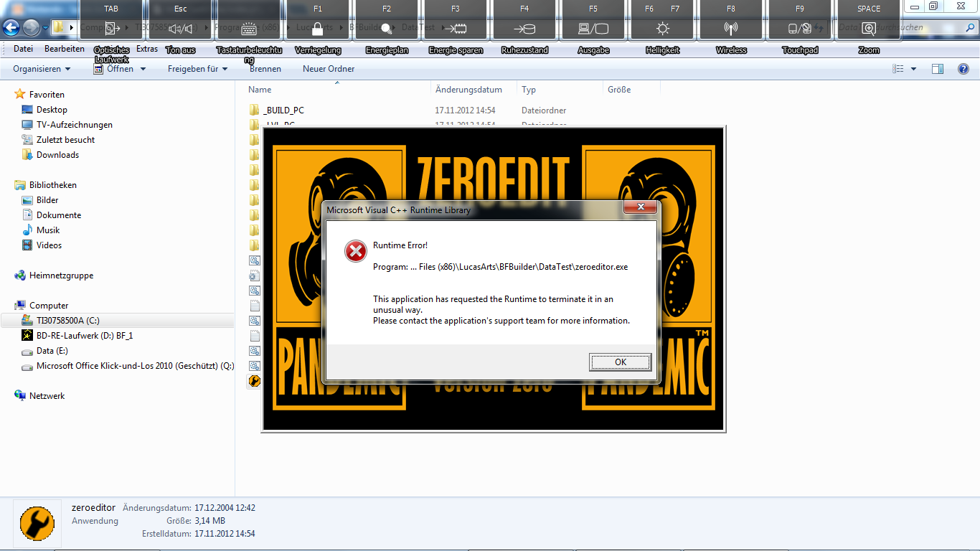Open the Dokumente library
Viewport: 980px width, 551px height.
(59, 215)
